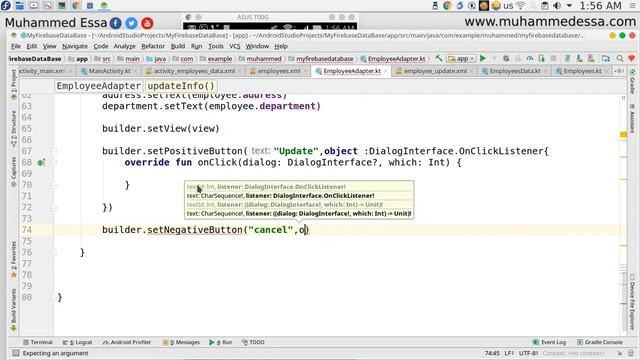This screenshot has width=640, height=360.
Task: Toggle fold marker at line 72
Action: click(x=54, y=207)
